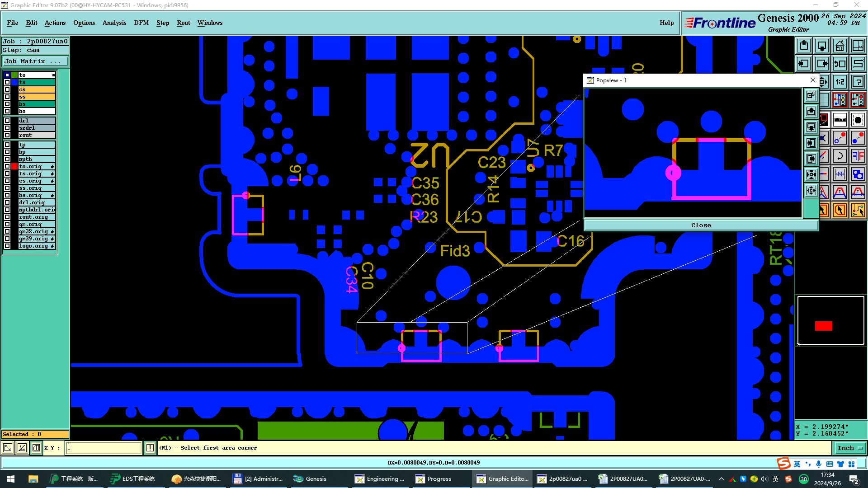
Task: Expand the to layer options marker
Action: [x=53, y=75]
